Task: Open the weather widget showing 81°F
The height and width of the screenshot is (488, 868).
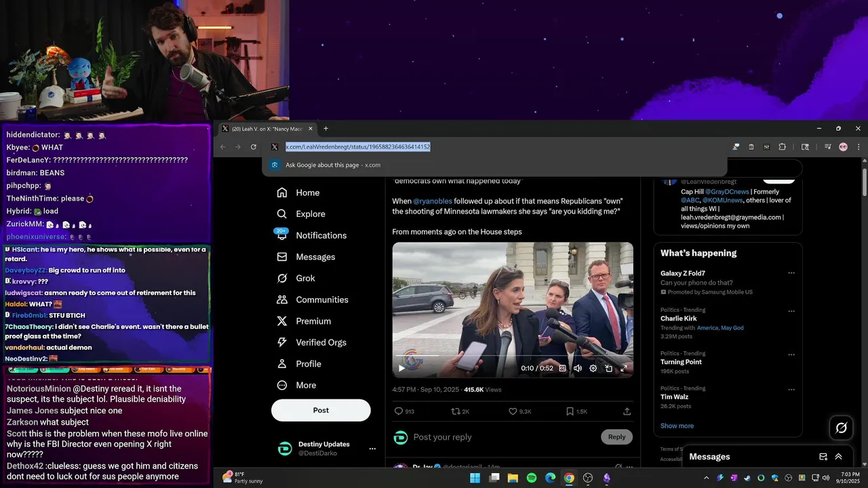Action: pos(243,478)
